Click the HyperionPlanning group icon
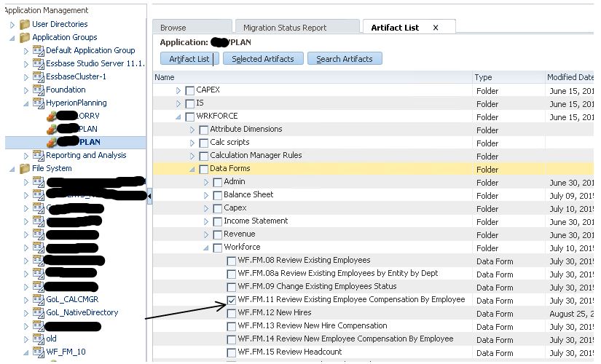The width and height of the screenshot is (601, 364). 39,103
